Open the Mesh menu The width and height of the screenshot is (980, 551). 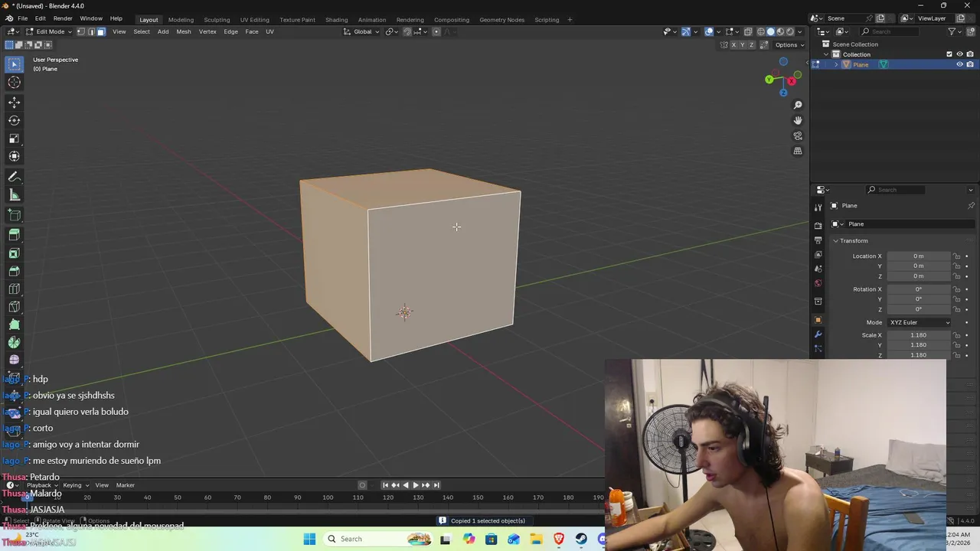click(x=184, y=31)
